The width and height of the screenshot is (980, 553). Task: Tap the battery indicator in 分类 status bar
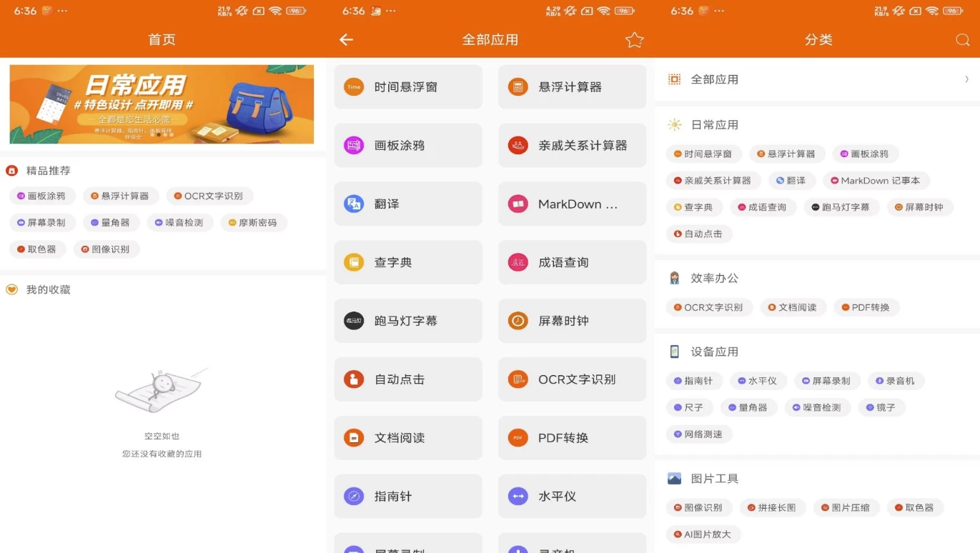[953, 11]
